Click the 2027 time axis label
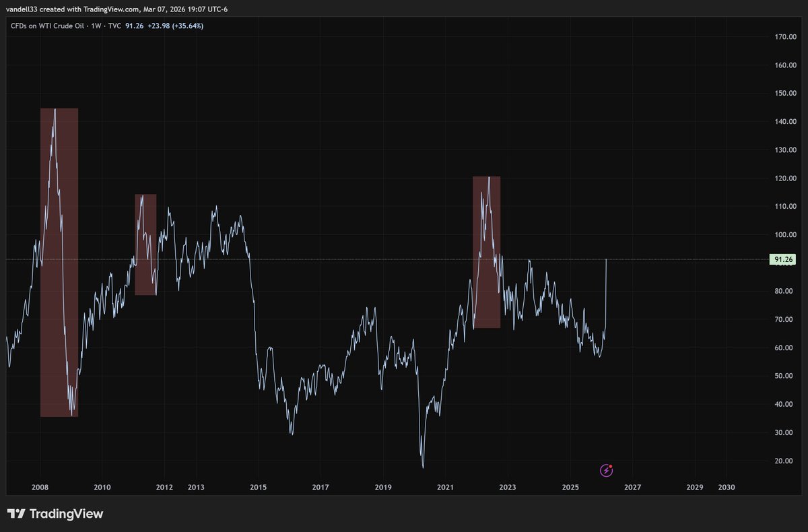808x532 pixels. (632, 487)
